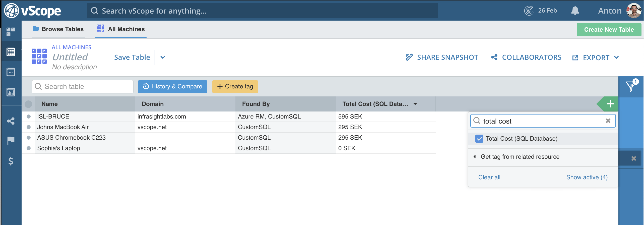Click the 26 Feb date text
Viewport: 644px width, 225px height.
pos(547,11)
